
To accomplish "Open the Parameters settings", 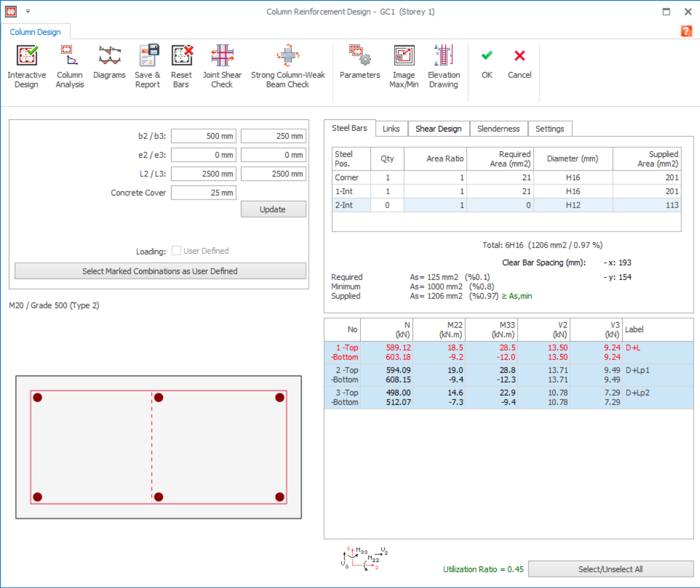I will tap(360, 62).
